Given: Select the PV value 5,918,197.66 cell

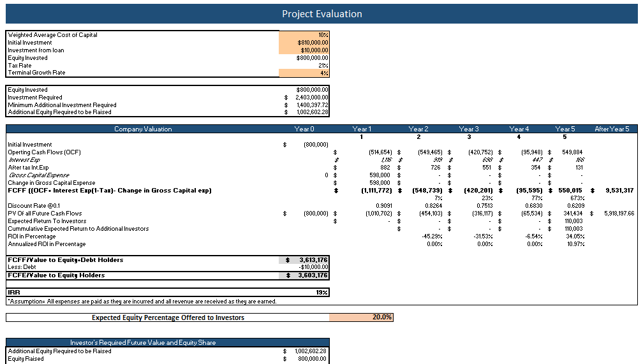Looking at the screenshot, I should (614, 214).
